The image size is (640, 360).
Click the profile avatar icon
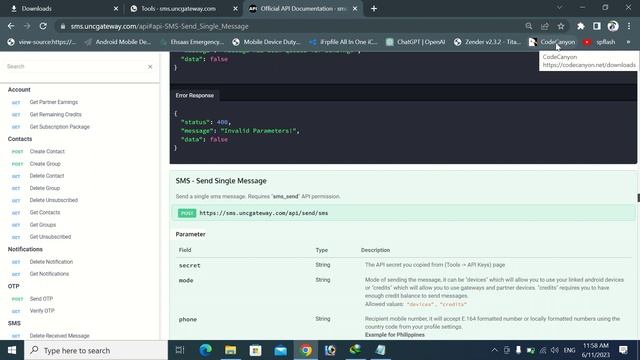[x=613, y=26]
